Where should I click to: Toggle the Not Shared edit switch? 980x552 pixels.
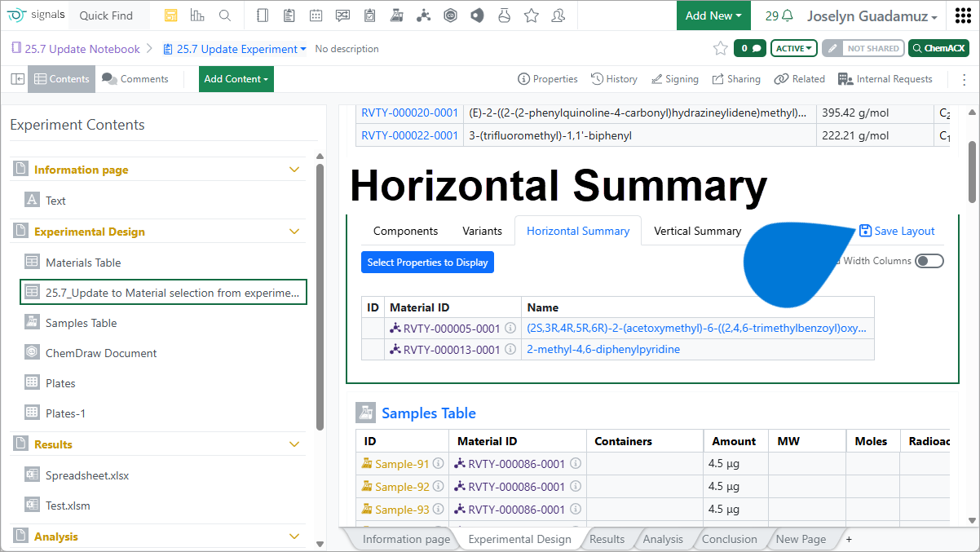point(863,49)
